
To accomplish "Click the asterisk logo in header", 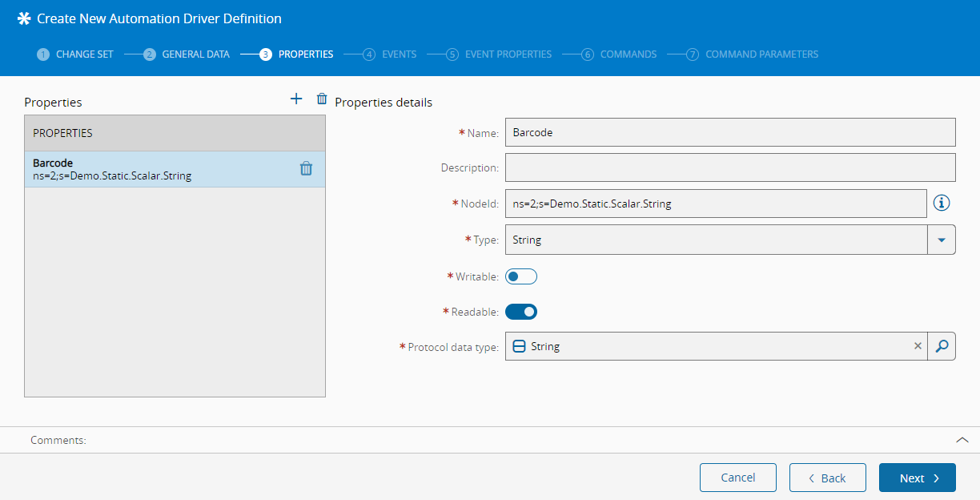I will (x=24, y=18).
